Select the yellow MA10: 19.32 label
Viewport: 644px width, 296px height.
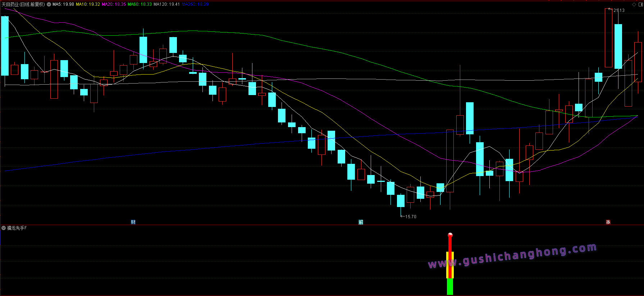[88, 4]
